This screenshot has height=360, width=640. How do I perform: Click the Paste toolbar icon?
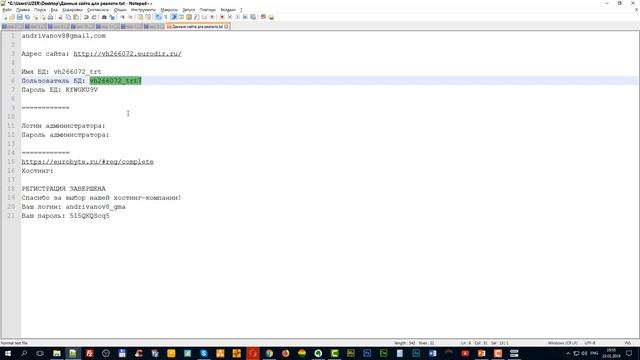(76, 17)
